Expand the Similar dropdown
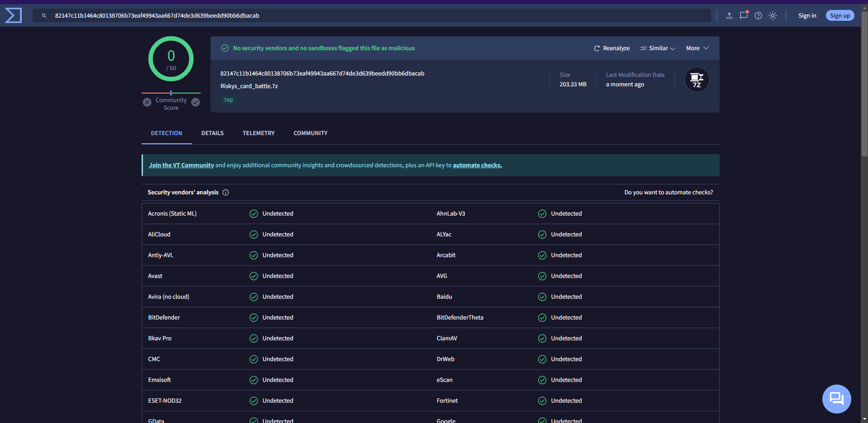Screen dimensions: 868x423 click(658, 48)
